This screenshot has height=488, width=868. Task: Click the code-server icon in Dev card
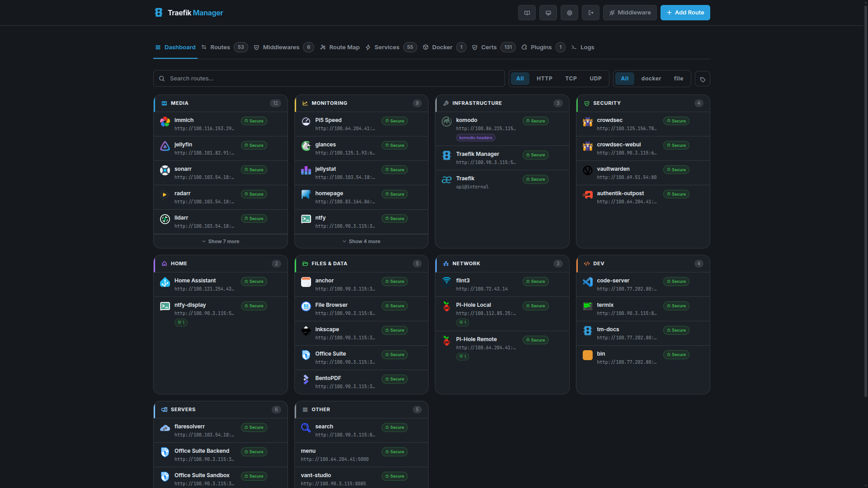point(587,282)
